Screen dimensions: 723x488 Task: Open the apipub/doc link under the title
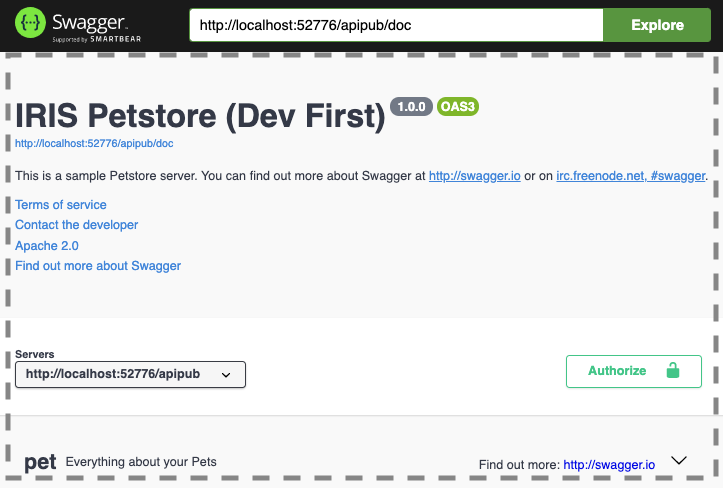coord(94,144)
